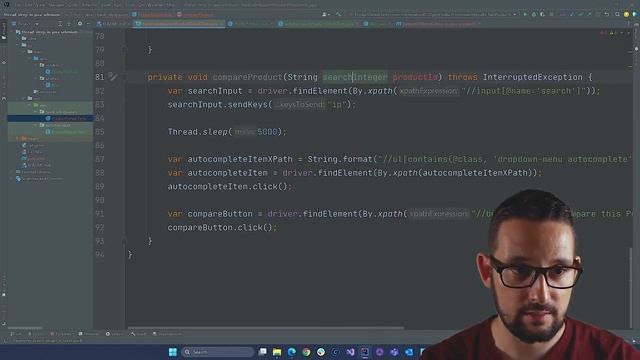Click 'autocompleteItemXPath' variable on line 87
The width and height of the screenshot is (640, 360).
(240, 159)
